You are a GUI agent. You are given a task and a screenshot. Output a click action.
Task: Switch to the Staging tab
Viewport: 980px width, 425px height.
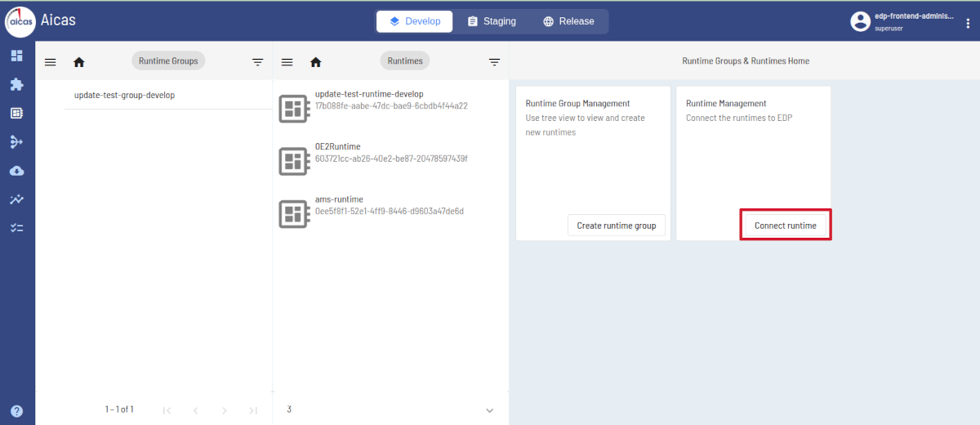[x=492, y=21]
